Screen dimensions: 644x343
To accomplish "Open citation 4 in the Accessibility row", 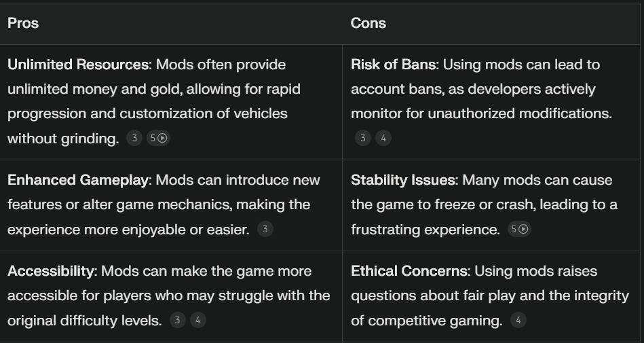I will 198,320.
